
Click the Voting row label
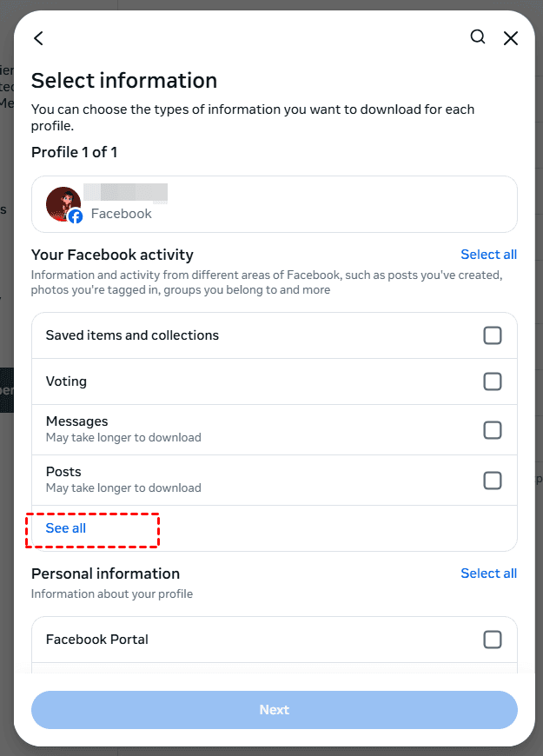(66, 381)
